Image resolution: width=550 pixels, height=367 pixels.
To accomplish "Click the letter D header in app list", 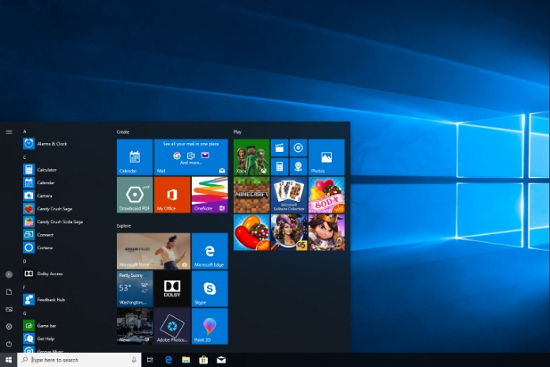I will pos(25,261).
